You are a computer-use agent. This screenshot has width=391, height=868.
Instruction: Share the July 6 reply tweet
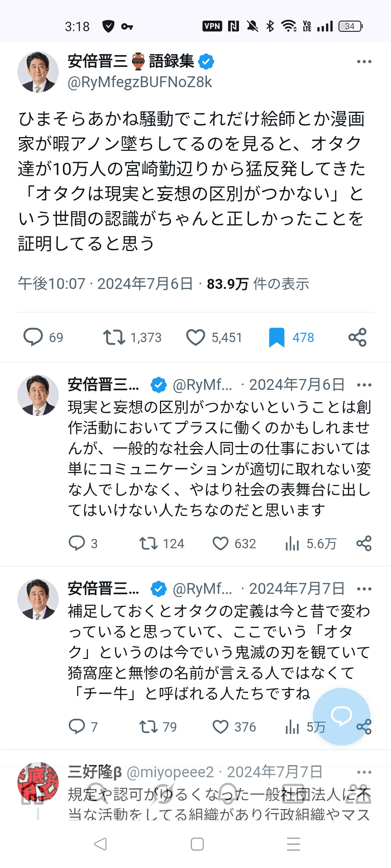[364, 543]
